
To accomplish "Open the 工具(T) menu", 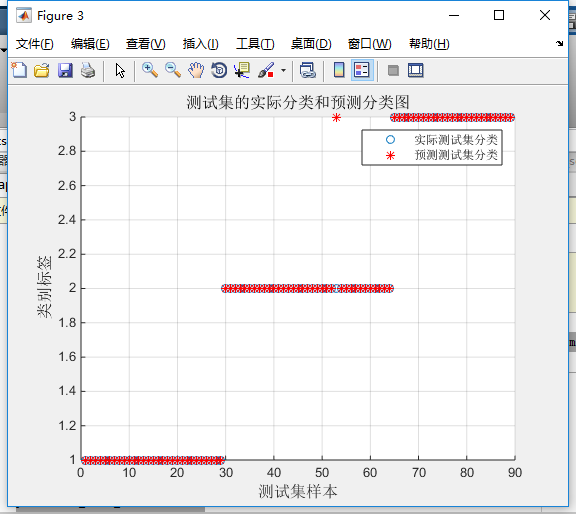I will click(x=255, y=44).
